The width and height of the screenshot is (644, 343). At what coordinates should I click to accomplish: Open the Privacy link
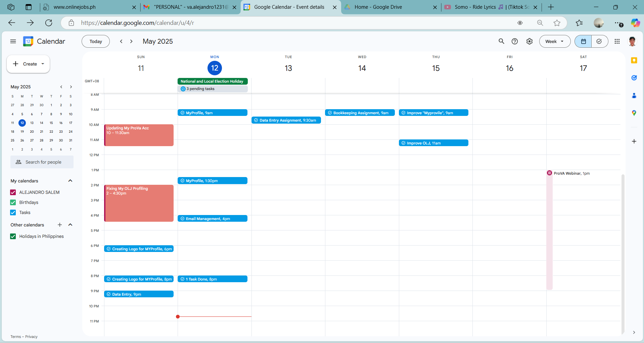pos(31,337)
